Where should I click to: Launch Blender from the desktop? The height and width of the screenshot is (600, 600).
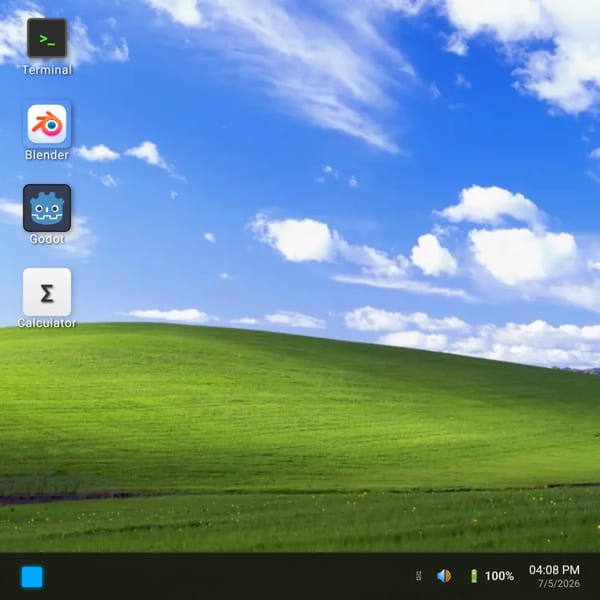[x=47, y=124]
